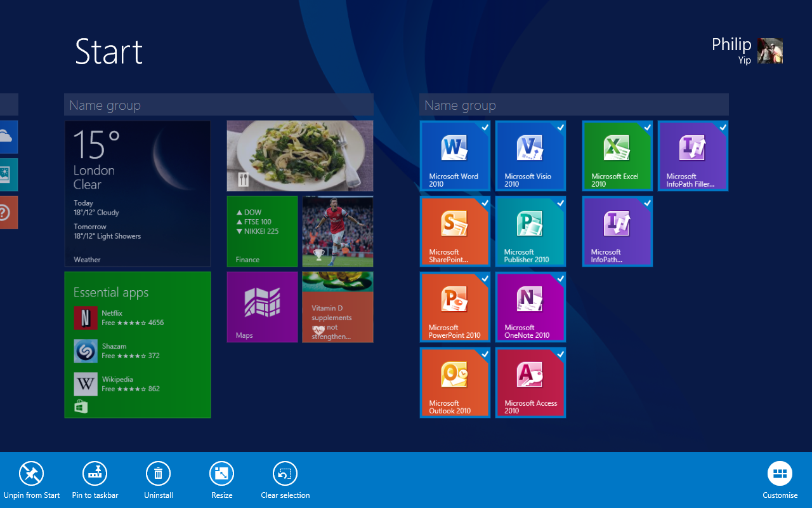Select the Microsoft InfoPath Filler tile
Image resolution: width=812 pixels, height=508 pixels.
[693, 156]
